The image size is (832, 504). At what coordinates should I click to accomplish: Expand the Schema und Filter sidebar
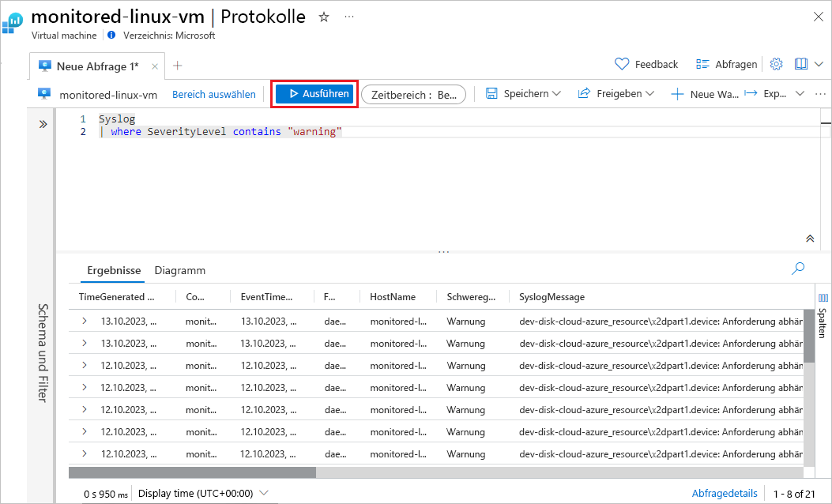click(43, 124)
